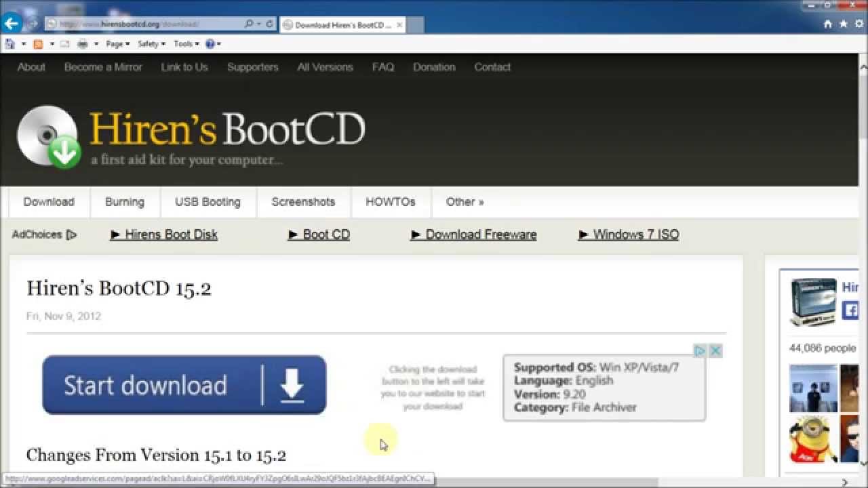Open the All Versions page

click(325, 67)
